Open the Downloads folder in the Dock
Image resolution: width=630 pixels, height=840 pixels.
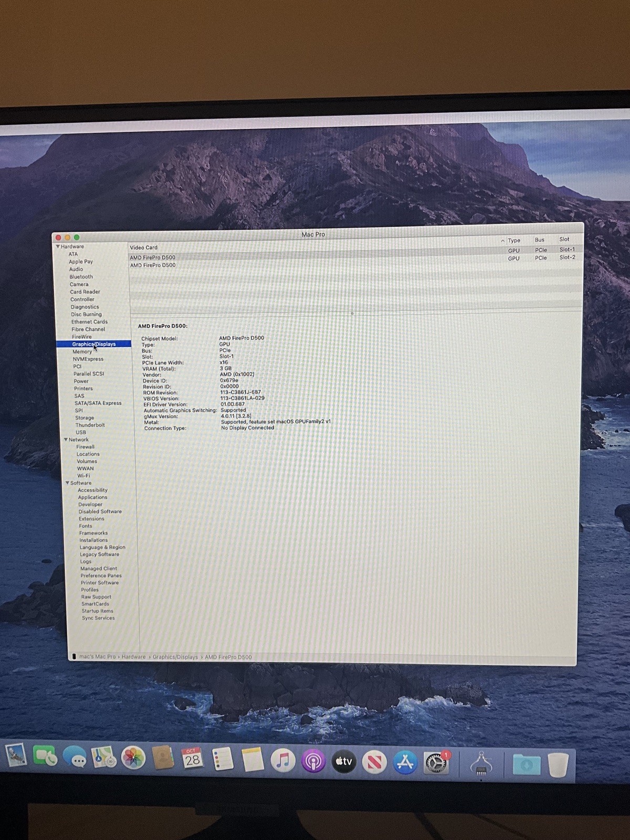pyautogui.click(x=527, y=765)
